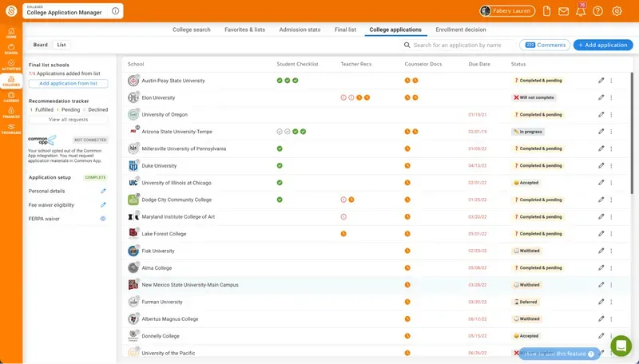639x364 pixels.
Task: Show info for College Application Manager
Action: [x=115, y=11]
